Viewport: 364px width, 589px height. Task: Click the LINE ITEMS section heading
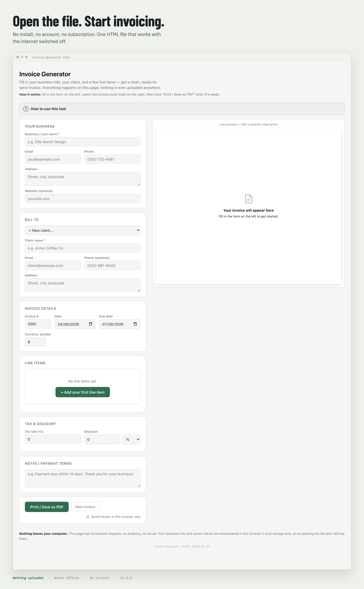click(35, 363)
